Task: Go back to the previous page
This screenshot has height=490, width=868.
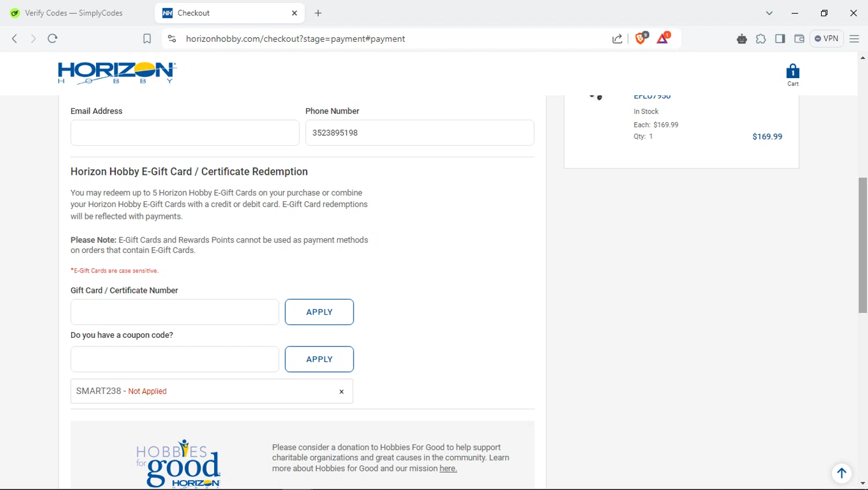Action: [14, 39]
